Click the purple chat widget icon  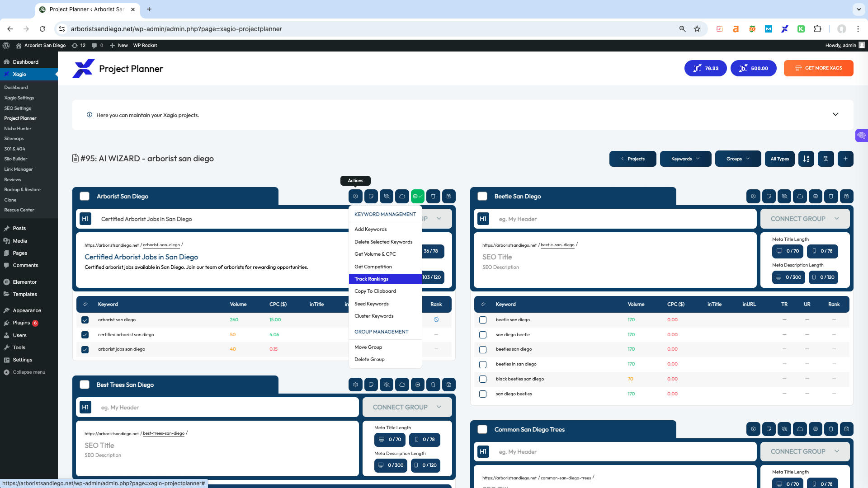861,136
